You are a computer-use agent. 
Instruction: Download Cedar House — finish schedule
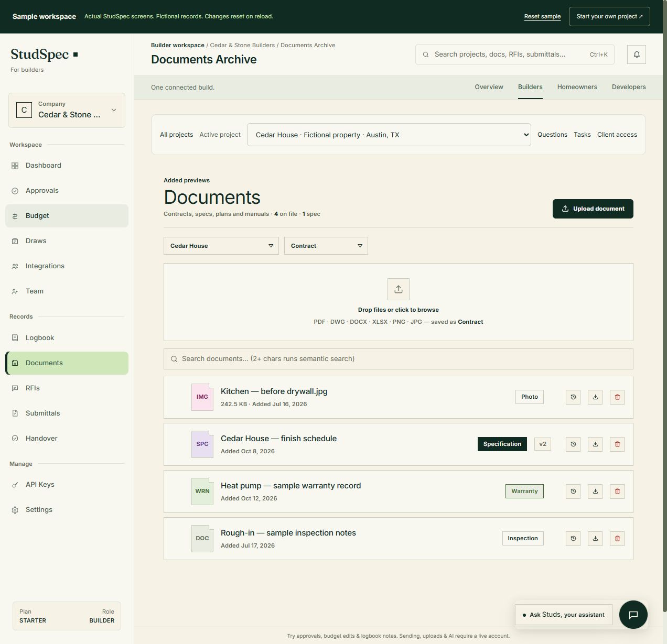(x=595, y=444)
